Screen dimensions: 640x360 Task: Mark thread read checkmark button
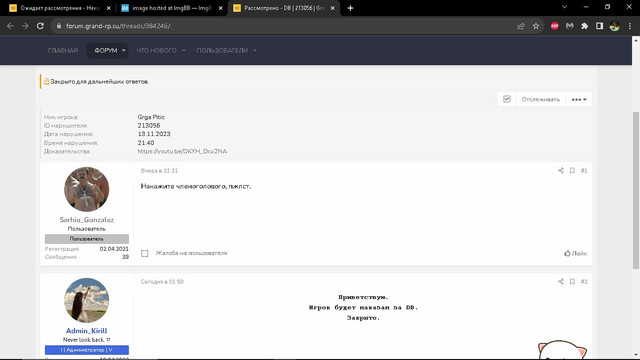[x=507, y=99]
